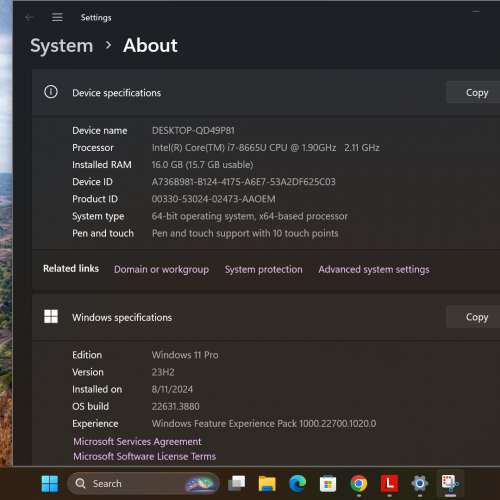Image resolution: width=500 pixels, height=500 pixels.
Task: Click the Settings window title
Action: [x=96, y=17]
